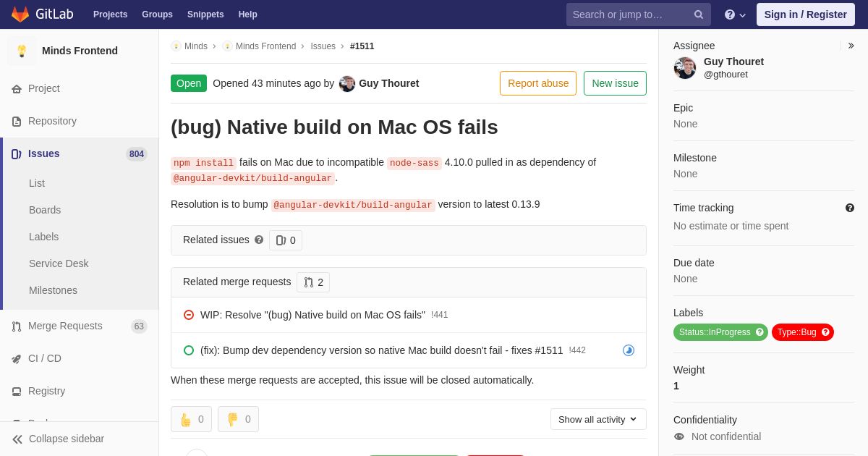The height and width of the screenshot is (456, 868).
Task: Click the Minds breadcrumb link
Action: pyautogui.click(x=196, y=46)
